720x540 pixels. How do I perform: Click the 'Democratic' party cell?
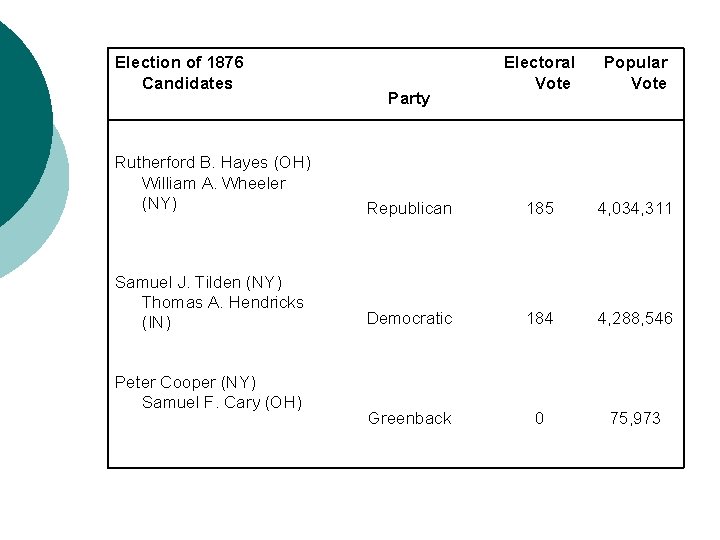pyautogui.click(x=409, y=318)
